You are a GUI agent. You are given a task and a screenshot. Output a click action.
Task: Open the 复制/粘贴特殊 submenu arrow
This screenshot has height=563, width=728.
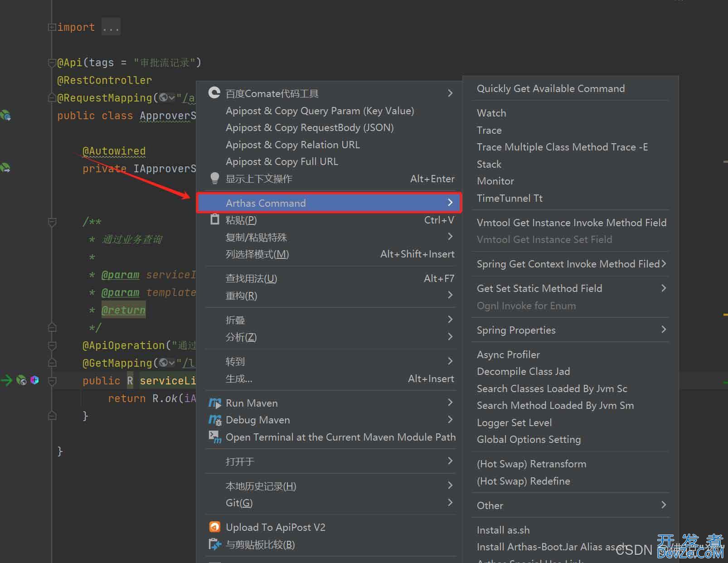[450, 236]
